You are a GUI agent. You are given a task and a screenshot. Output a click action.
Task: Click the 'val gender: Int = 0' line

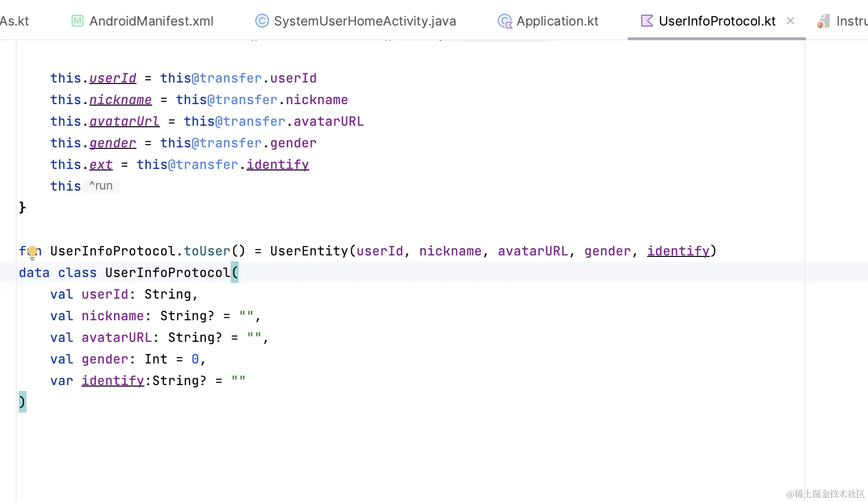(128, 359)
